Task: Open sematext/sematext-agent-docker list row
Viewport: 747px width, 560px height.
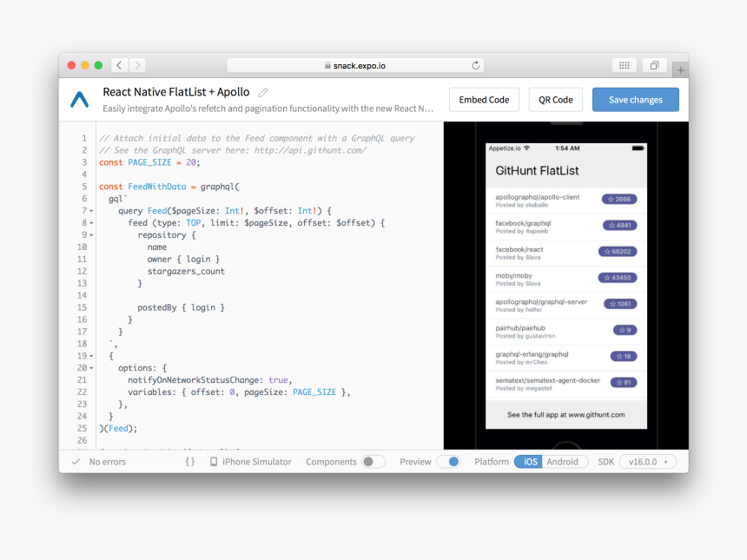Action: [566, 385]
